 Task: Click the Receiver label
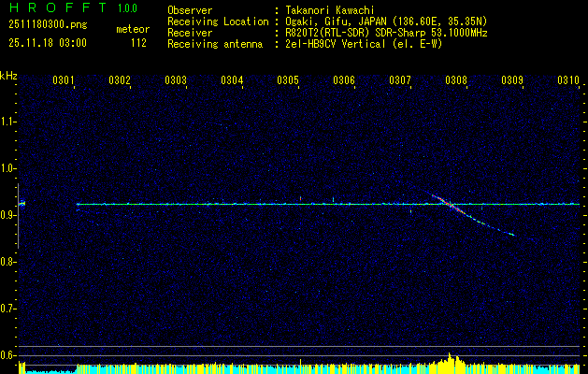190,33
